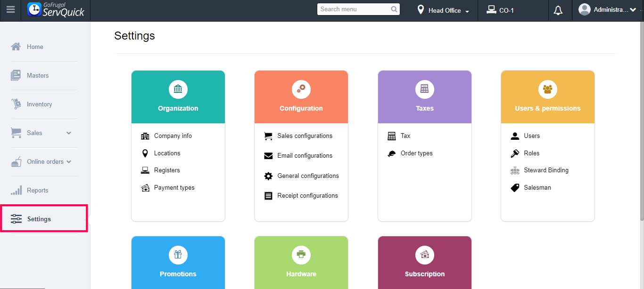Click the Email configurations envelope icon
This screenshot has height=289, width=644.
pyautogui.click(x=268, y=156)
